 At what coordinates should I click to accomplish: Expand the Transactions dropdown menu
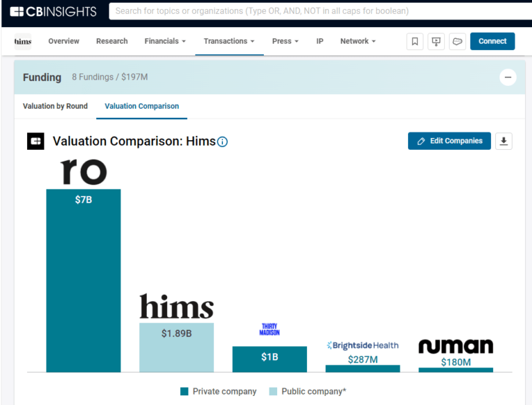229,41
